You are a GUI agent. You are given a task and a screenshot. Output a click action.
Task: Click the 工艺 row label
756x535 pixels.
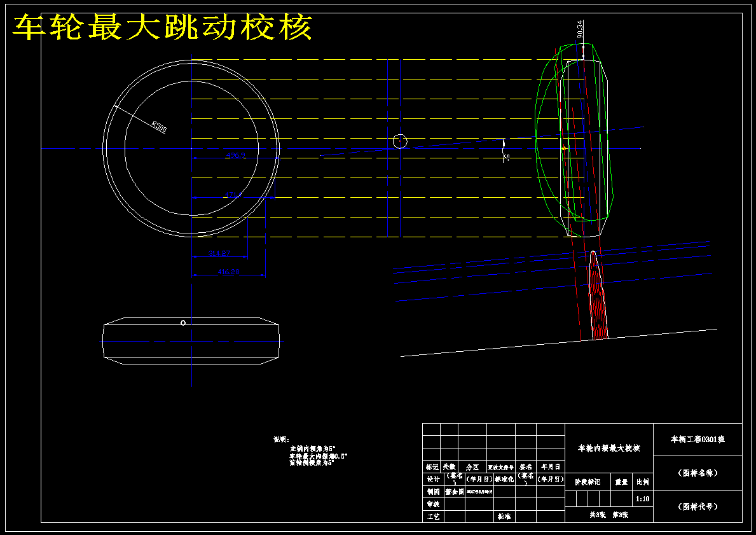(x=433, y=517)
